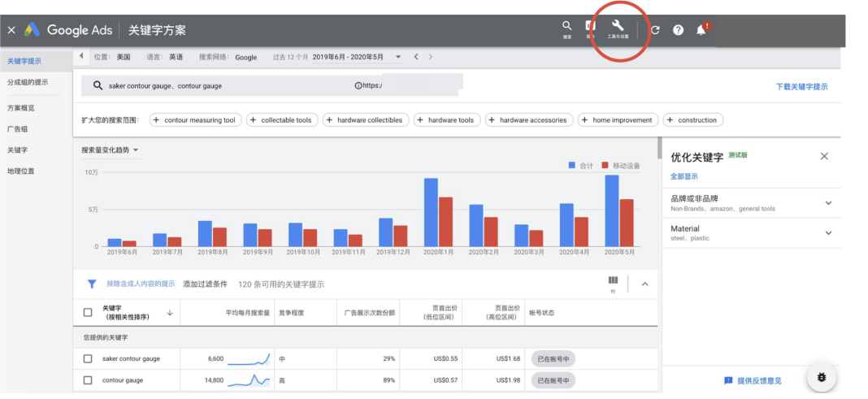The height and width of the screenshot is (399, 868).
Task: Check the saker contour gauge row checkbox
Action: (88, 358)
